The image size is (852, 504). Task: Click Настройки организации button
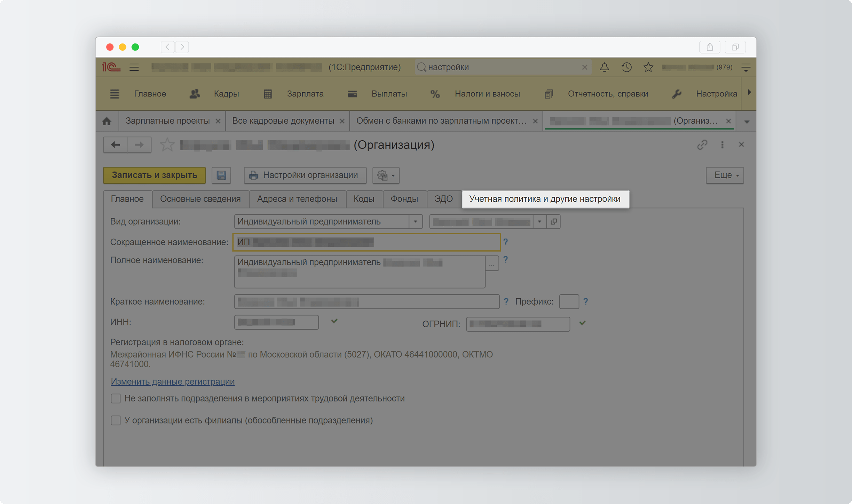click(305, 175)
